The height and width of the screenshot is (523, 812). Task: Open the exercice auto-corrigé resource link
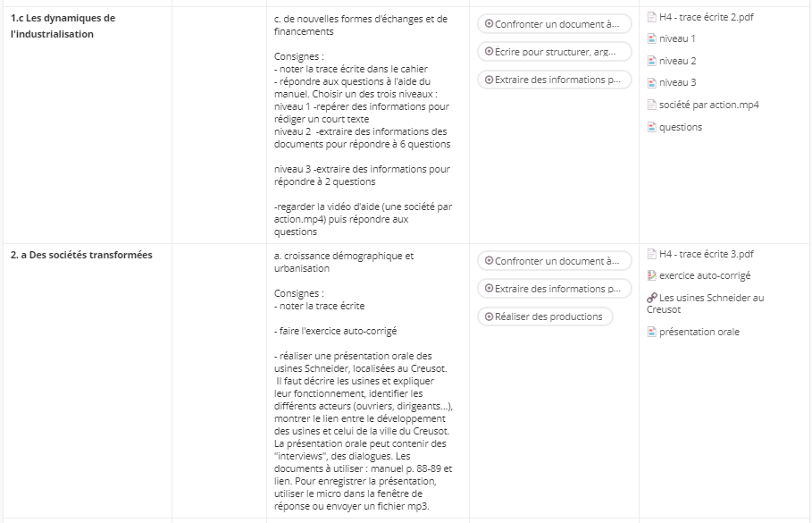pyautogui.click(x=704, y=275)
